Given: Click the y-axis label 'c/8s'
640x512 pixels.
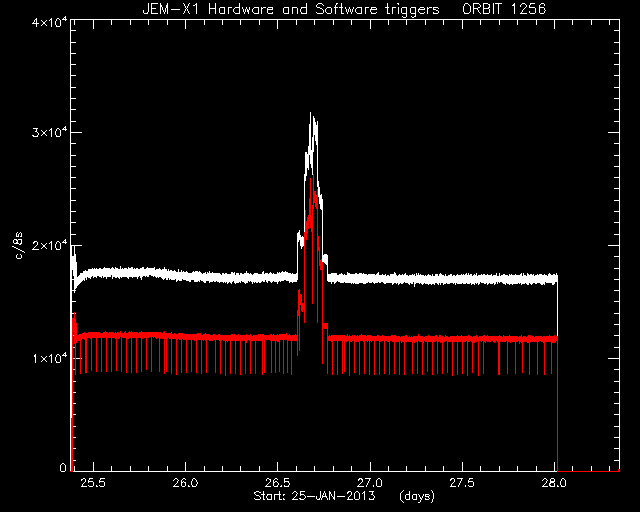Looking at the screenshot, I should coord(19,245).
